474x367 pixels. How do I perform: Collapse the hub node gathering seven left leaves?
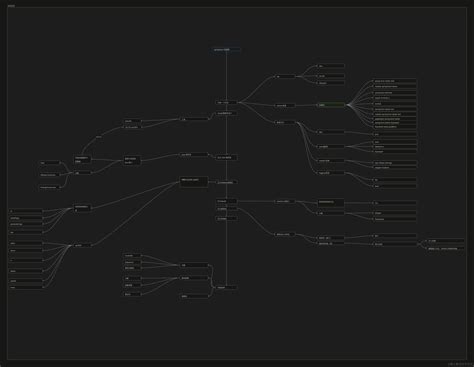point(82,245)
